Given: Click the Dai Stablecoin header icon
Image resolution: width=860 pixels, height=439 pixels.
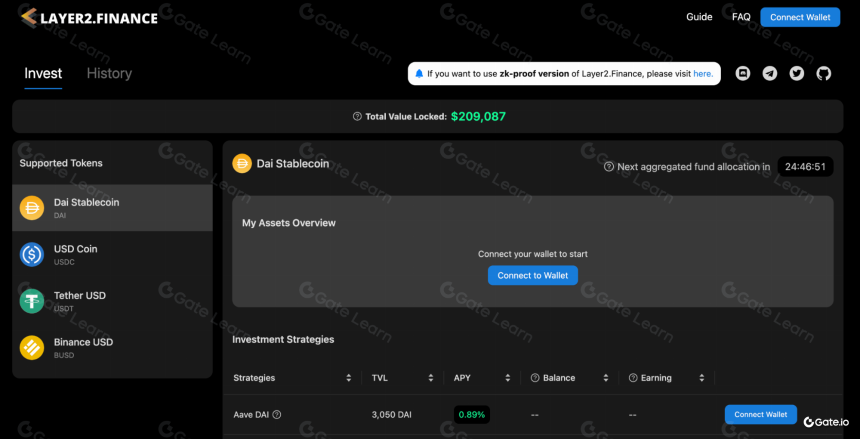Looking at the screenshot, I should click(242, 164).
